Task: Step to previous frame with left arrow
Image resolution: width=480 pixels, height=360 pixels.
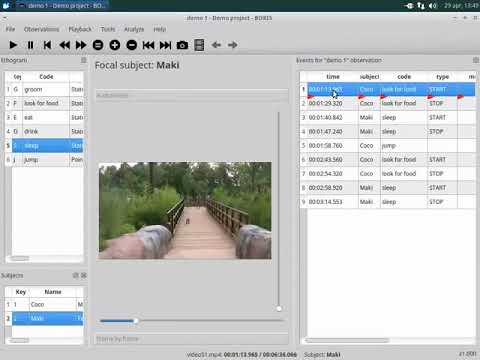Action: pyautogui.click(x=216, y=45)
